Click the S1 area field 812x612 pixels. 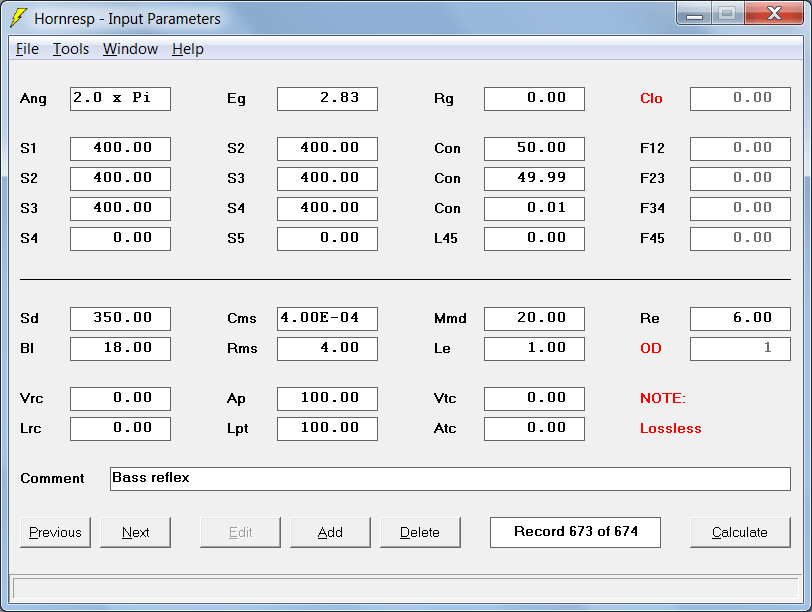[x=120, y=149]
